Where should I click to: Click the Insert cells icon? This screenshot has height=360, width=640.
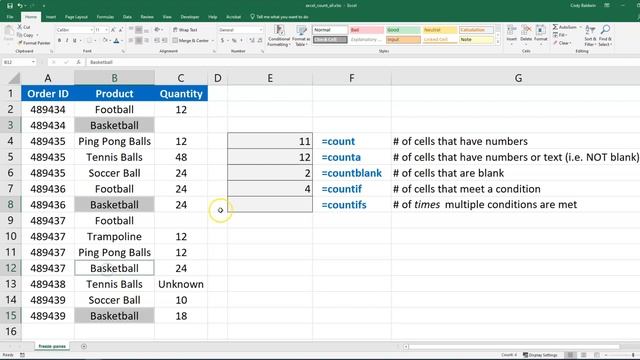click(511, 30)
